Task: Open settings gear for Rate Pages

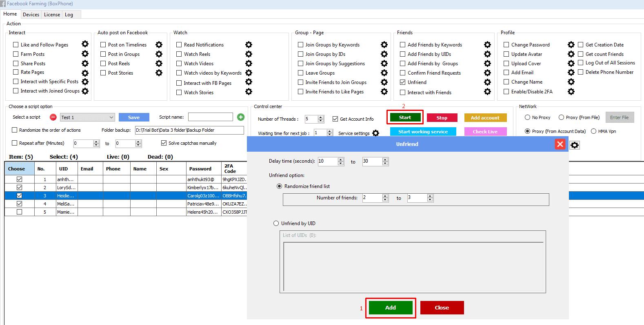Action: click(x=85, y=73)
